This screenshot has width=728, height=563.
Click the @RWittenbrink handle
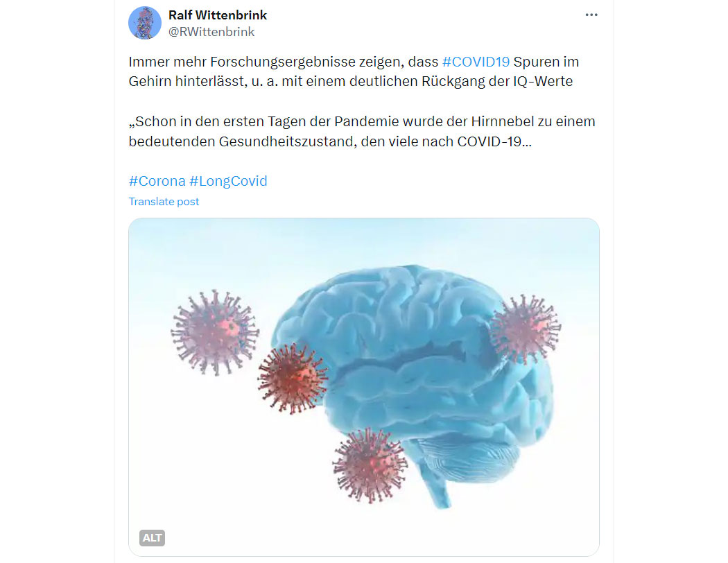click(211, 32)
